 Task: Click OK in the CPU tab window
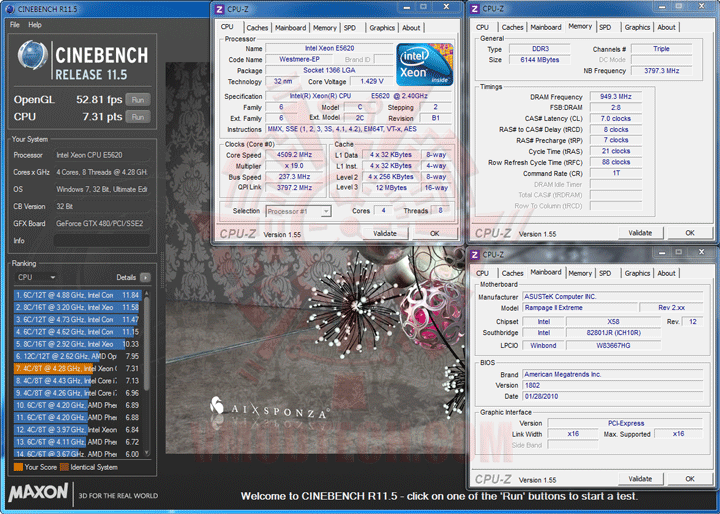point(434,233)
